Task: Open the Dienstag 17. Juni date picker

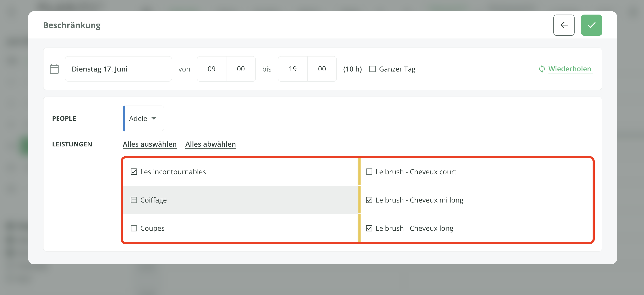Action: coord(118,69)
